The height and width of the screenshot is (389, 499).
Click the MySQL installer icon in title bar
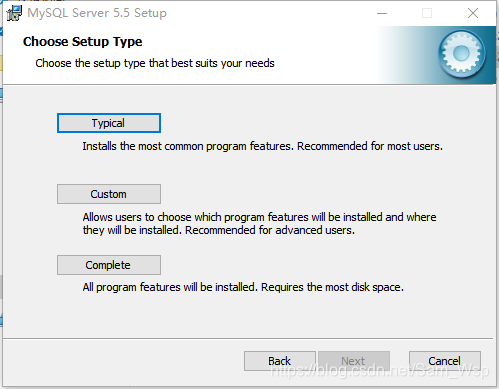point(14,13)
